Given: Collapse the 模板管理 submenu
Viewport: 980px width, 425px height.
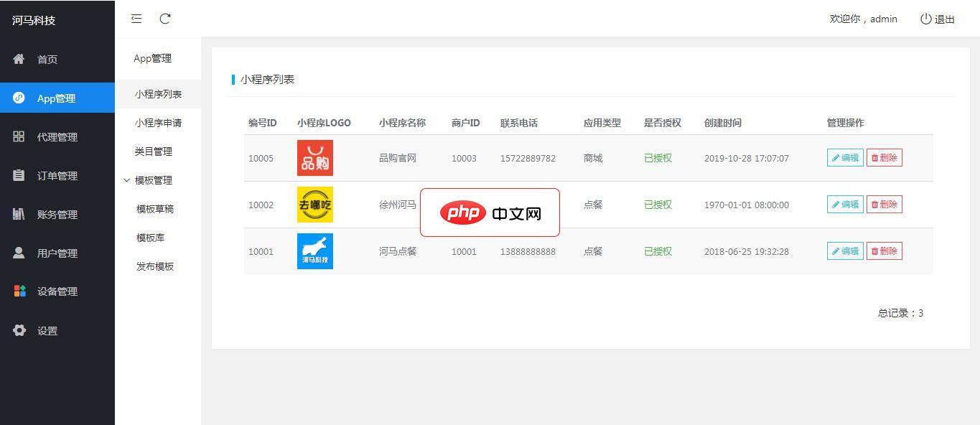Looking at the screenshot, I should pyautogui.click(x=153, y=180).
